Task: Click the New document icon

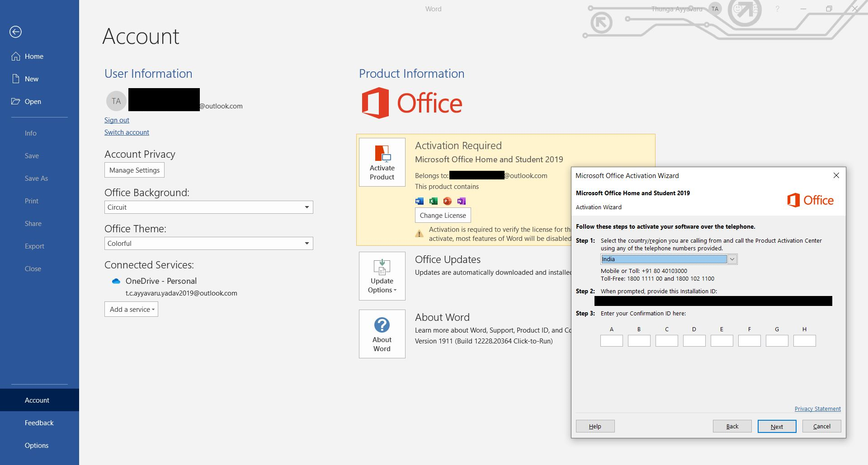Action: (16, 79)
